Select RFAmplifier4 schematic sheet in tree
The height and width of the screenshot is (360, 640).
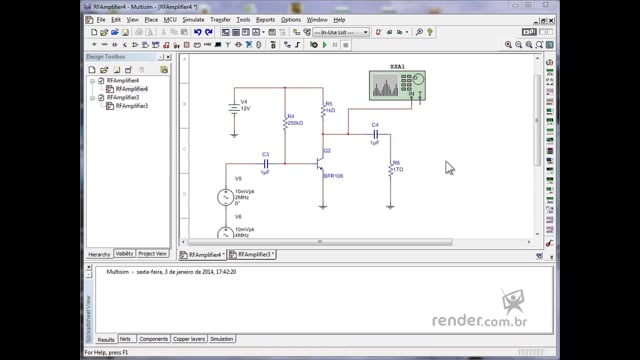pos(131,89)
